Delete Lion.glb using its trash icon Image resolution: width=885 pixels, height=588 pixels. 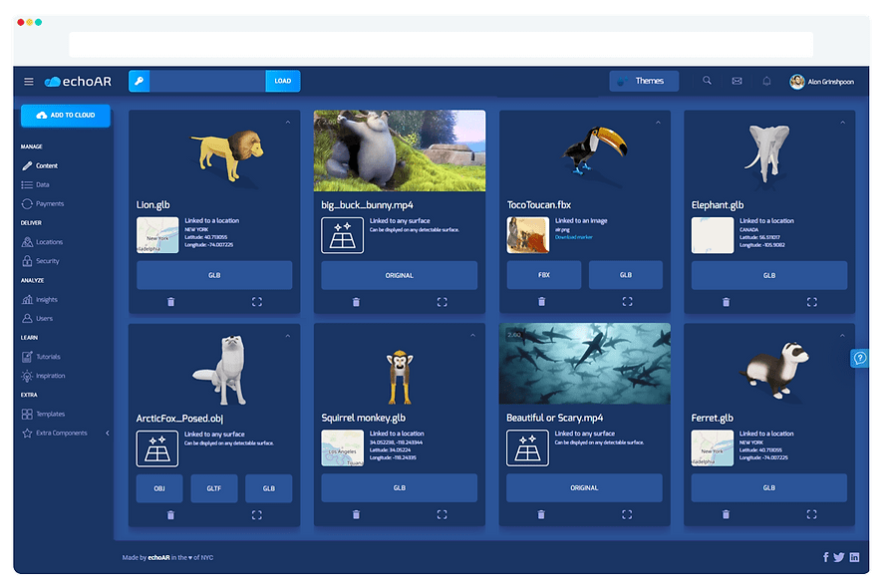click(x=170, y=302)
